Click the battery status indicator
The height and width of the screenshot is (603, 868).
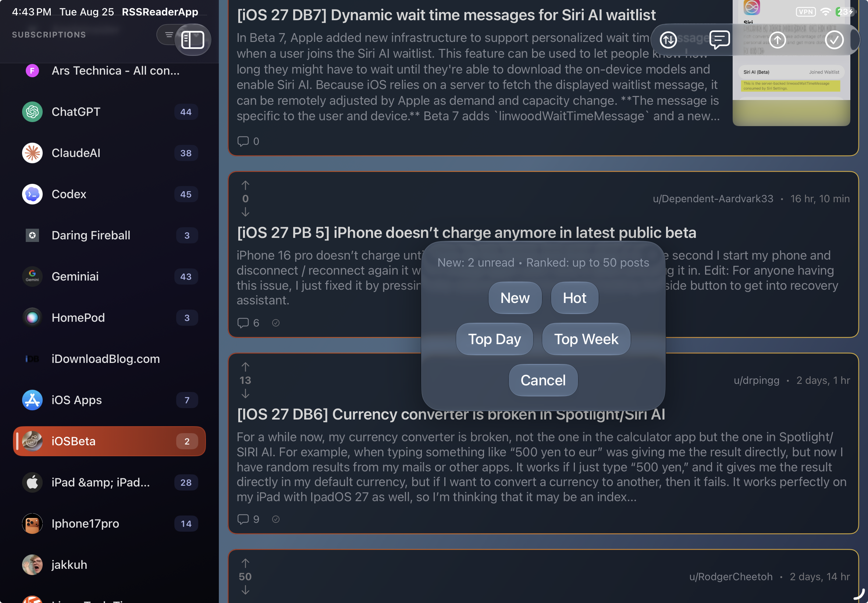point(845,12)
